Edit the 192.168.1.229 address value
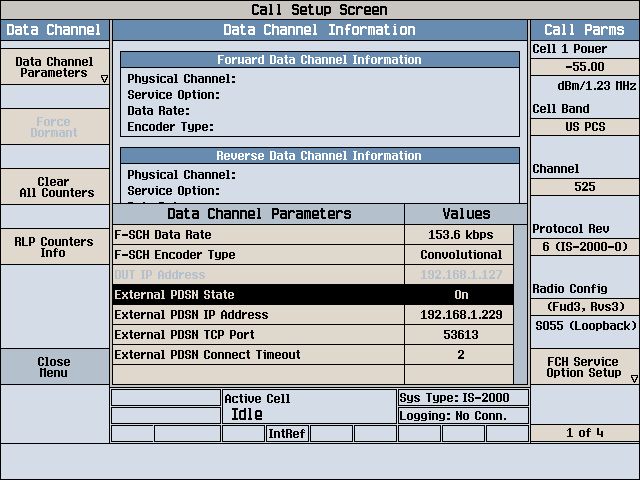This screenshot has width=640, height=480. point(460,315)
